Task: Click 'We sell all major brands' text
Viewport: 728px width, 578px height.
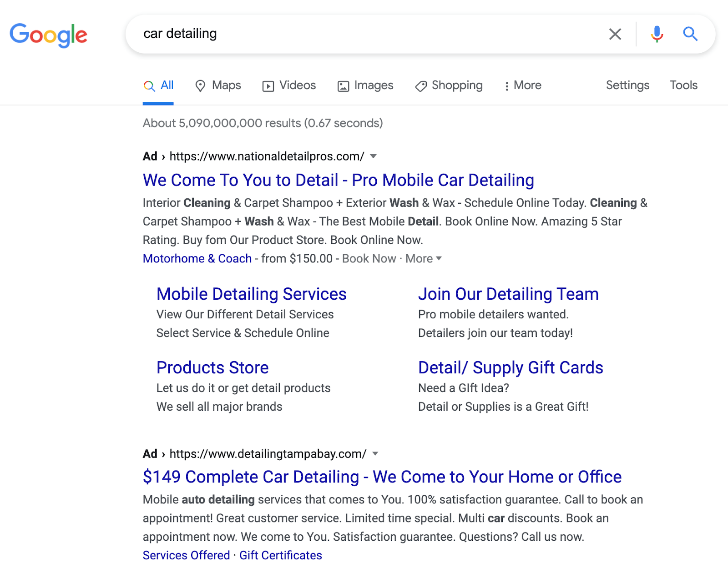Action: point(219,407)
